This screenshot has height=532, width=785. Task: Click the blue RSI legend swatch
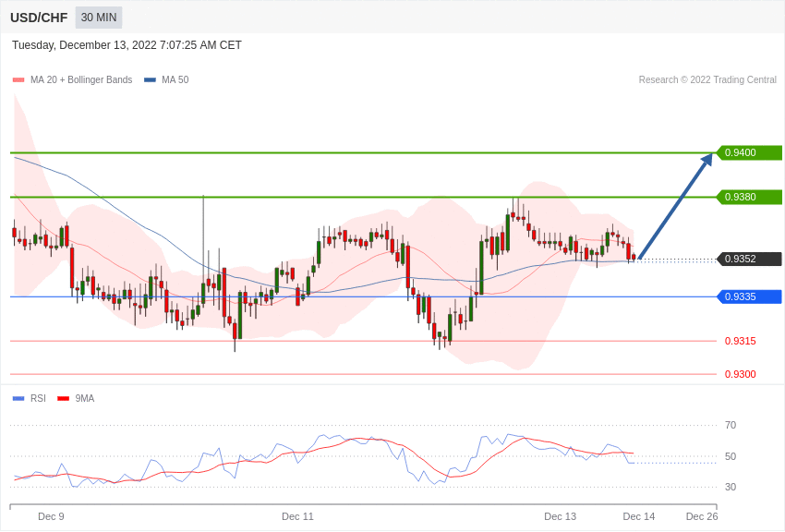[18, 399]
